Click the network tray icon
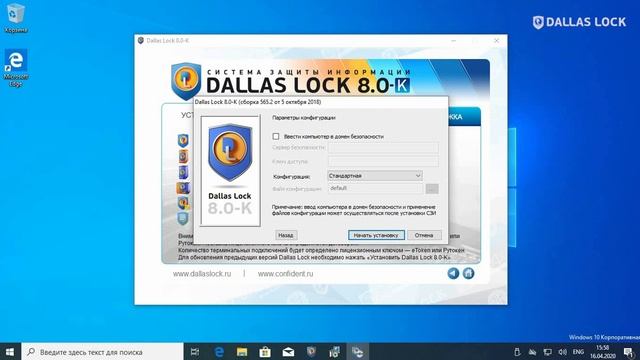This screenshot has height=360, width=640. (547, 352)
